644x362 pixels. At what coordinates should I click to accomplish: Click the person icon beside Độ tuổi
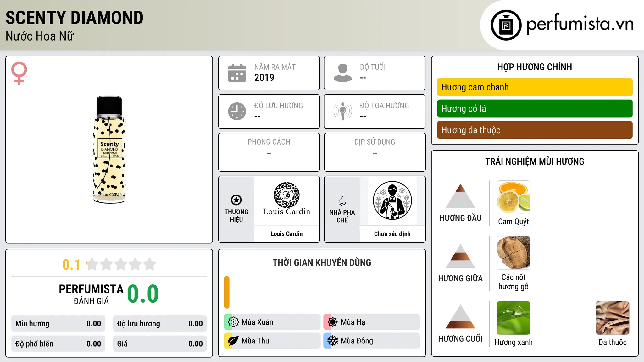pos(342,73)
